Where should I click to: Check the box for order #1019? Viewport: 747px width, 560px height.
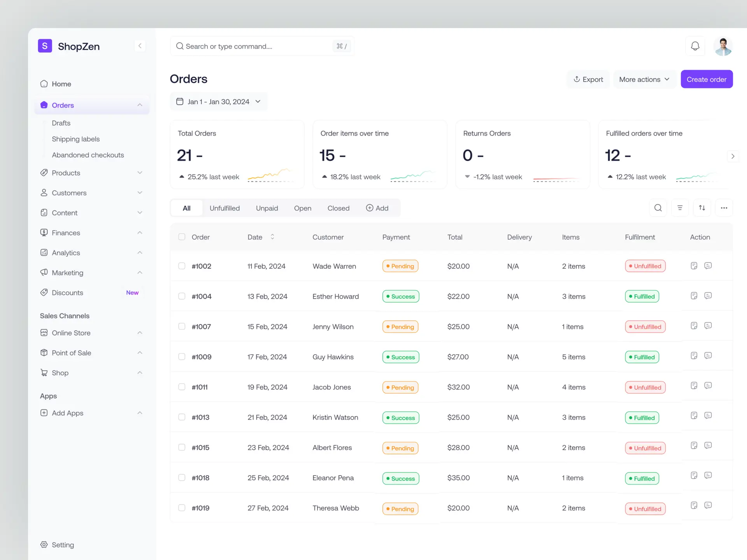pos(182,508)
